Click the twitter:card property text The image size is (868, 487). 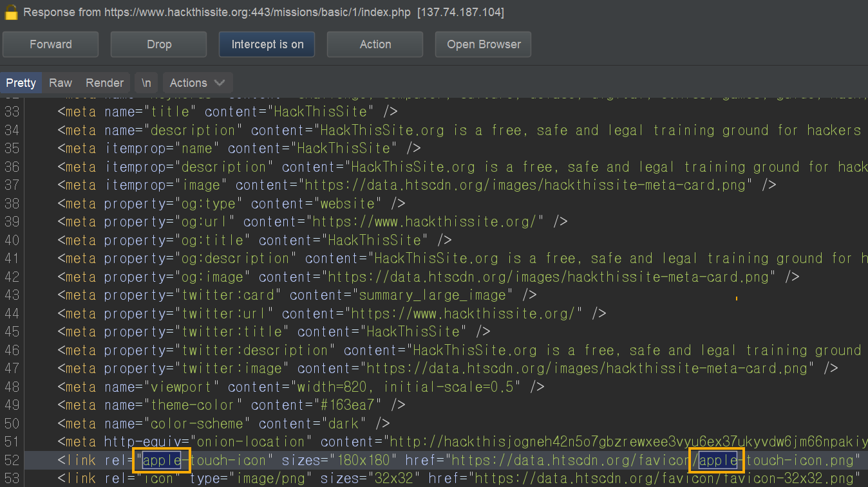(193, 295)
